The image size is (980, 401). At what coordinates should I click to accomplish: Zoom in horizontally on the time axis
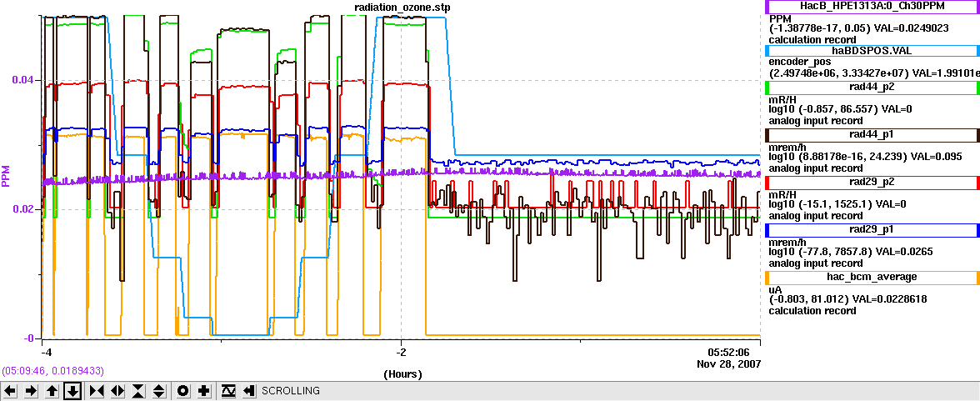97,391
